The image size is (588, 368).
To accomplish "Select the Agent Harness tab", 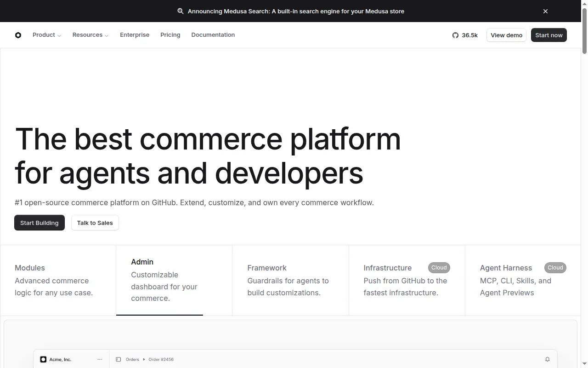I will [523, 280].
